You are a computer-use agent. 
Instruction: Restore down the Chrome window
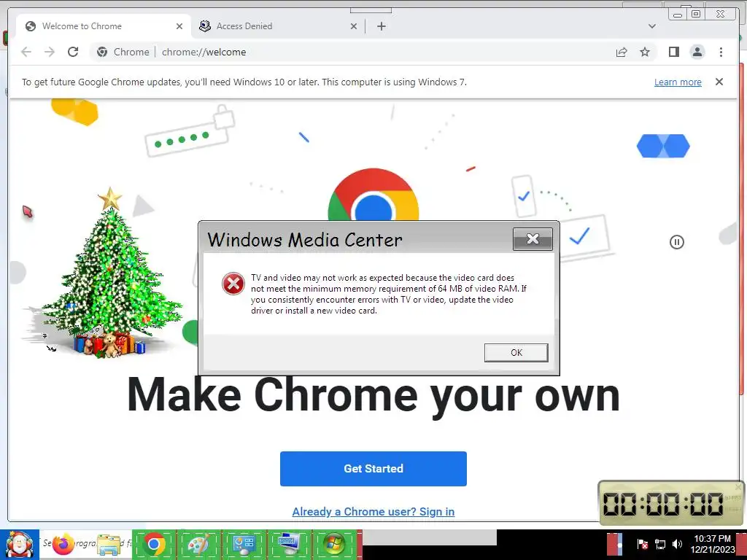click(695, 15)
